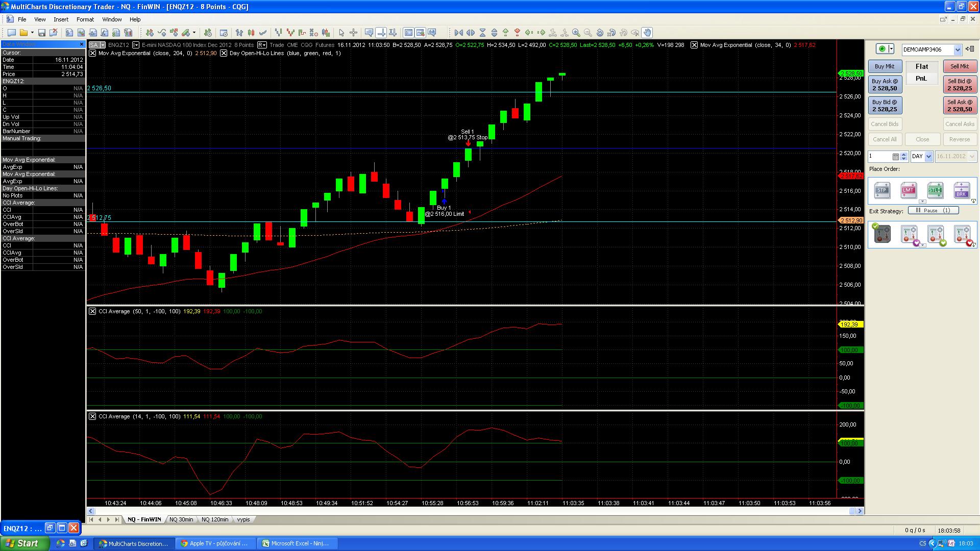Open the green connection status dropdown arrow
Image resolution: width=980 pixels, height=551 pixels.
(x=892, y=49)
